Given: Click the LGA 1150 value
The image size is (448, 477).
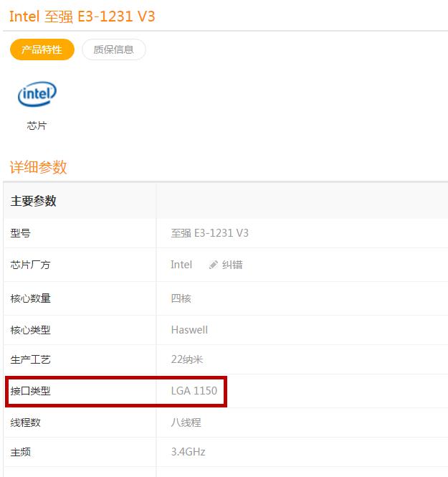Looking at the screenshot, I should [x=194, y=391].
